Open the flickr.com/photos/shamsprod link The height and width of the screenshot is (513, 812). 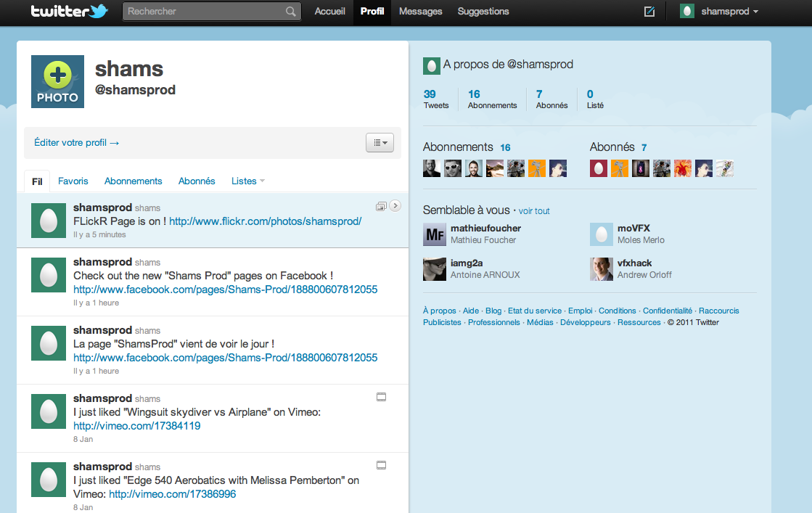[x=265, y=221]
